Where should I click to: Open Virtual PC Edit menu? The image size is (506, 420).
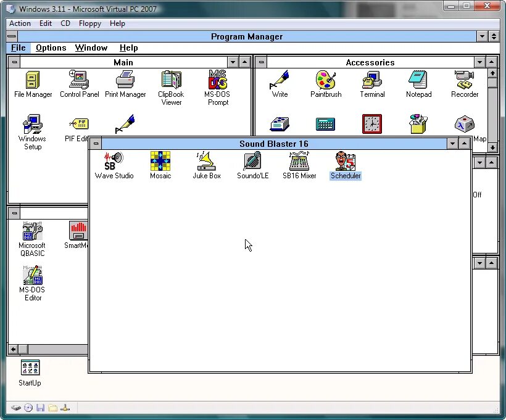coord(46,23)
